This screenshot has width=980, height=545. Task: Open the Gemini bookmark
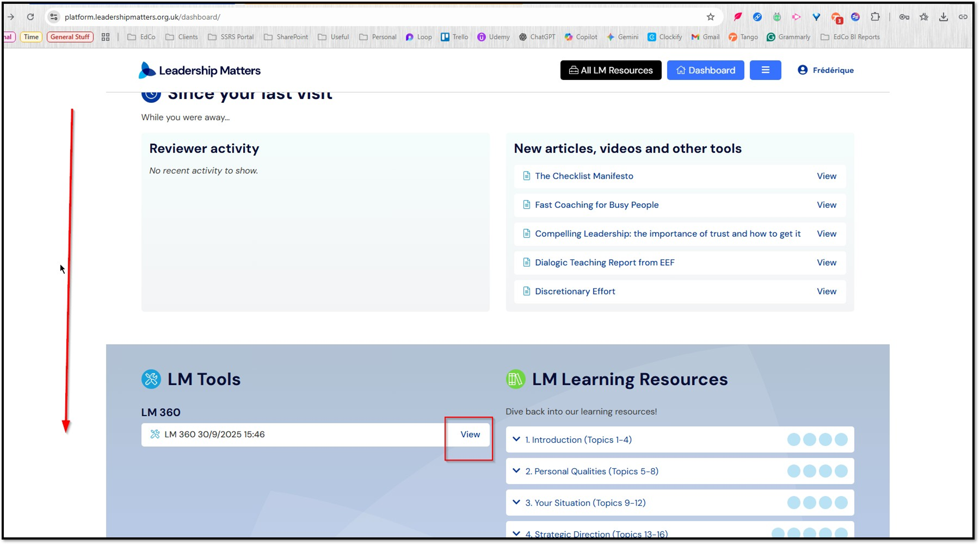(x=622, y=37)
